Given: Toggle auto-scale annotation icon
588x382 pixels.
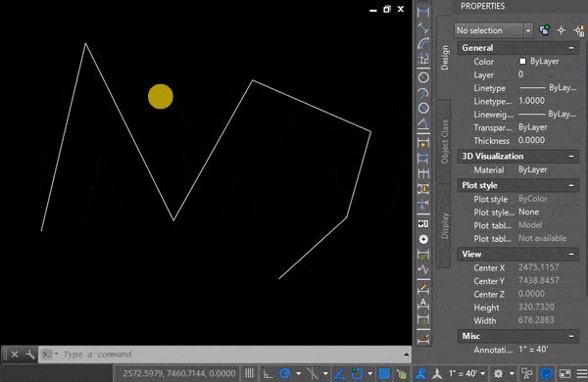Looking at the screenshot, I should coord(437,373).
